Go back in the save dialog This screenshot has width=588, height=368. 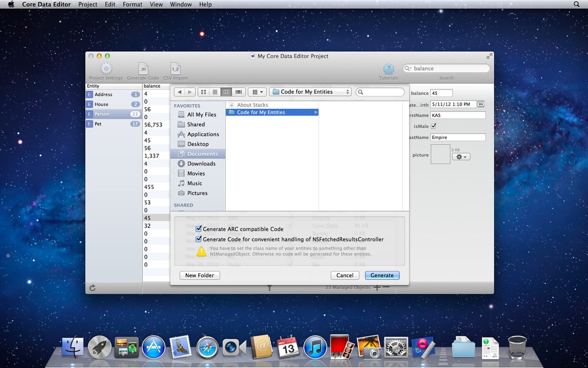(x=180, y=92)
